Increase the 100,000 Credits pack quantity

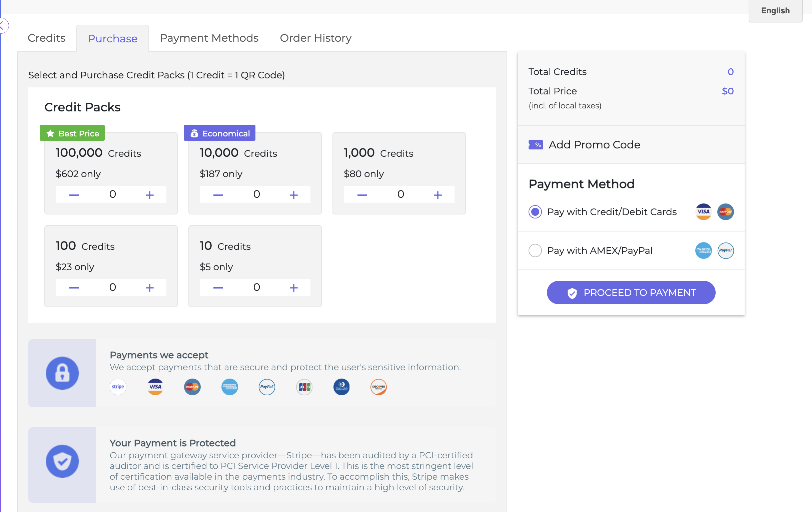click(x=150, y=195)
